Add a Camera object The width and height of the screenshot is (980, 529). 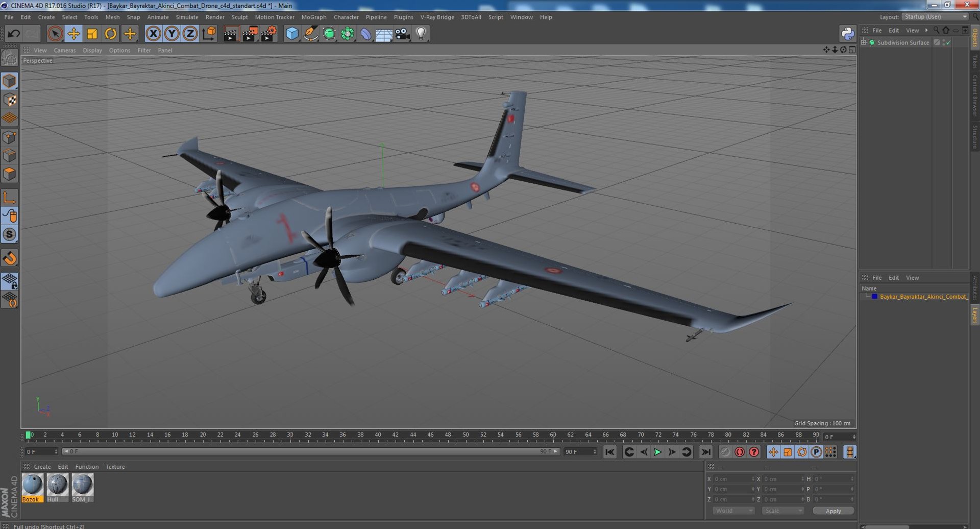402,34
